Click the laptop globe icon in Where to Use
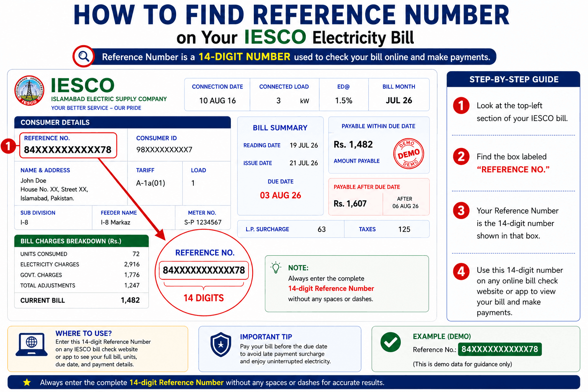Image resolution: width=588 pixels, height=392 pixels. [x=31, y=345]
